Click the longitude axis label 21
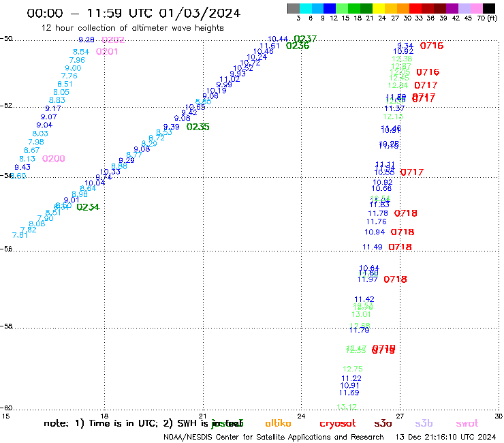 click(x=203, y=416)
